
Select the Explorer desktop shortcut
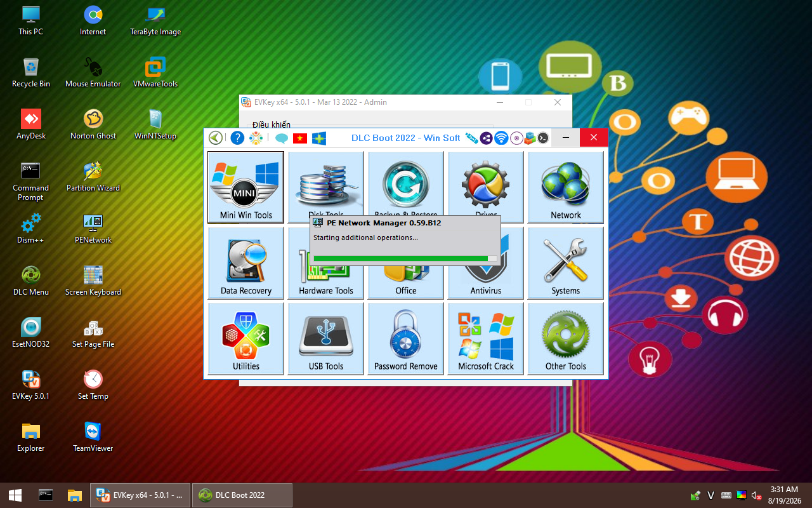coord(30,437)
